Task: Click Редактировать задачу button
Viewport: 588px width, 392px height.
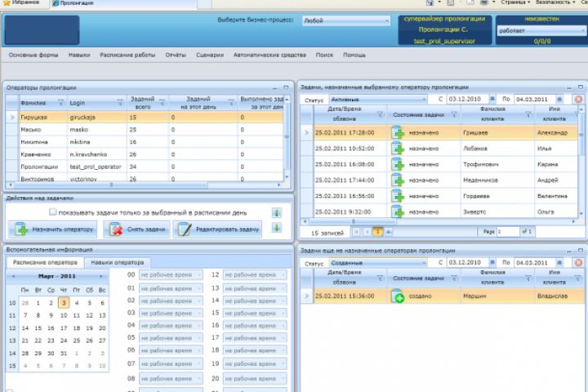Action: (x=217, y=229)
